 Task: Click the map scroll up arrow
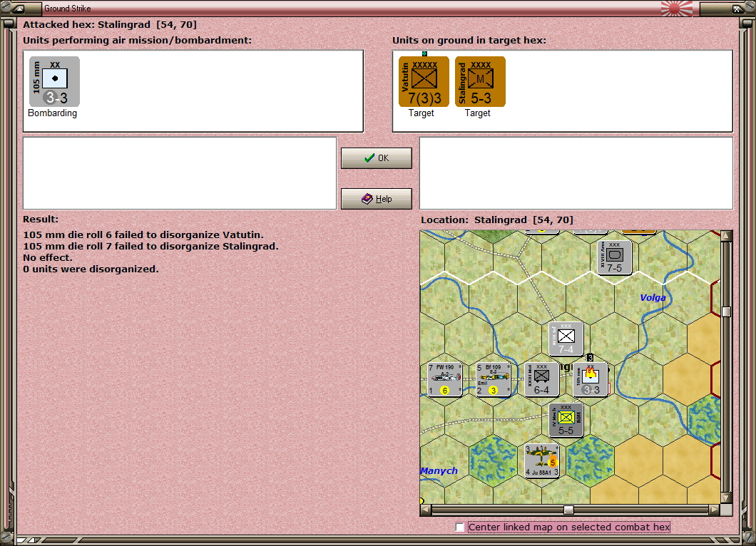coord(727,236)
